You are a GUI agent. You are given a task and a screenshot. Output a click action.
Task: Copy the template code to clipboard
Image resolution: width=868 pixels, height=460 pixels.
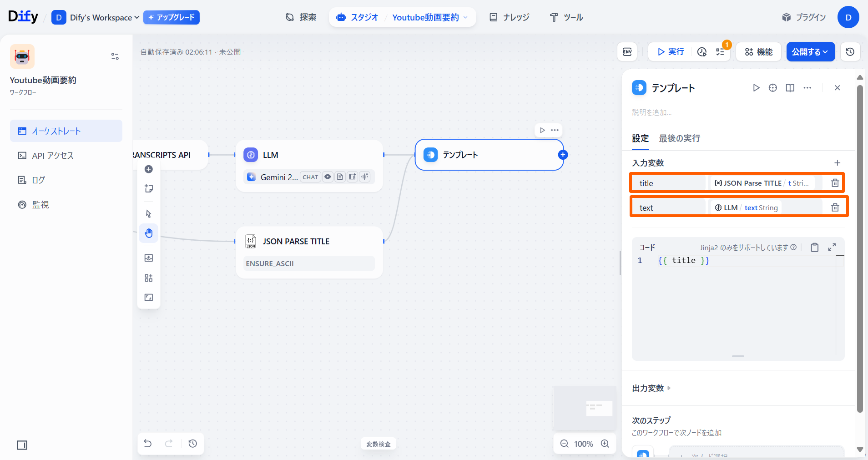coord(815,247)
